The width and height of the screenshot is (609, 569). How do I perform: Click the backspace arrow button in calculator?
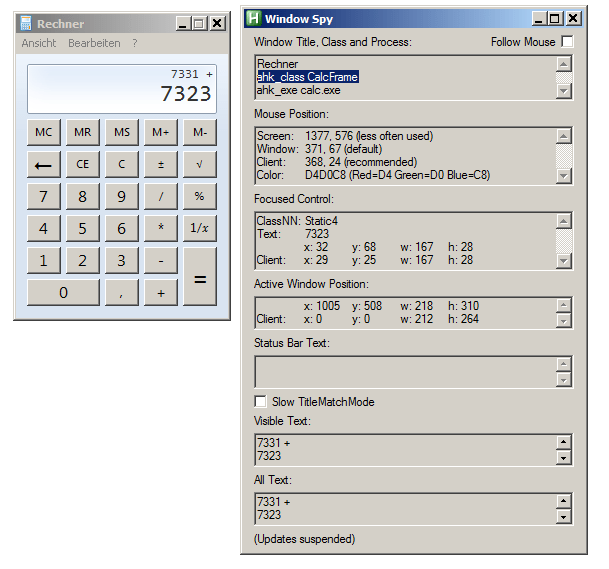click(x=44, y=164)
